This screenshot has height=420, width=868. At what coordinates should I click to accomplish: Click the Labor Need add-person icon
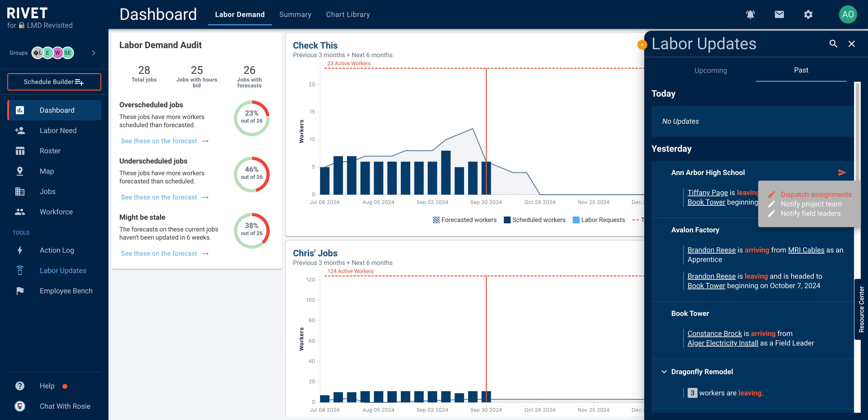click(x=20, y=130)
